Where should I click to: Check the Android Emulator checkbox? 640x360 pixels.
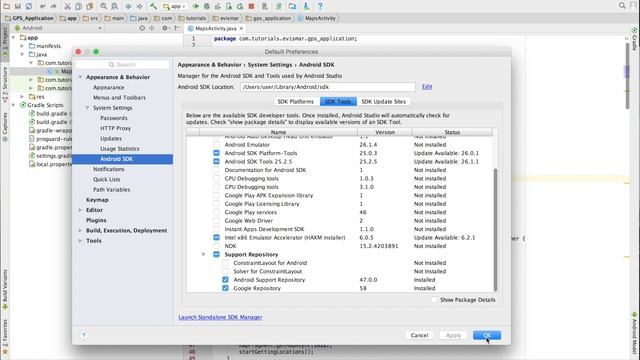(216, 144)
